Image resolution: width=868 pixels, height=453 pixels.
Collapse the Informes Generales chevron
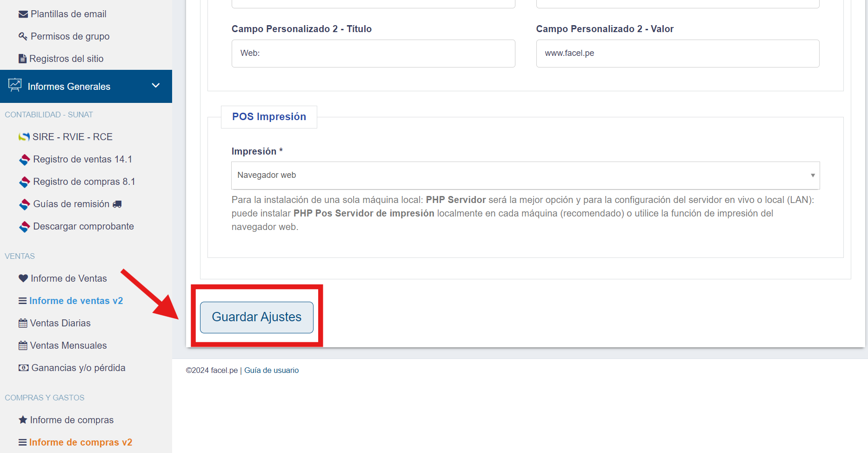point(156,86)
